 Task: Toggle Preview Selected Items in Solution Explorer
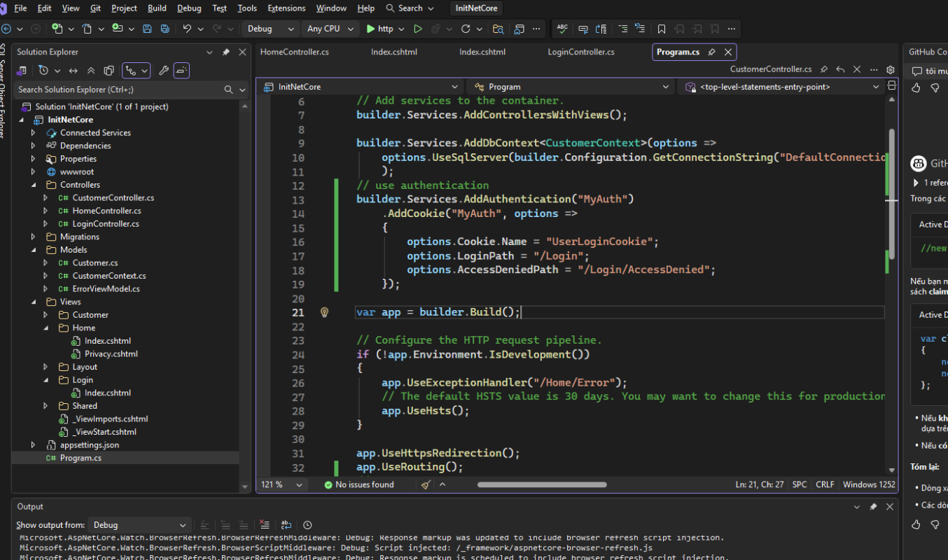click(181, 71)
